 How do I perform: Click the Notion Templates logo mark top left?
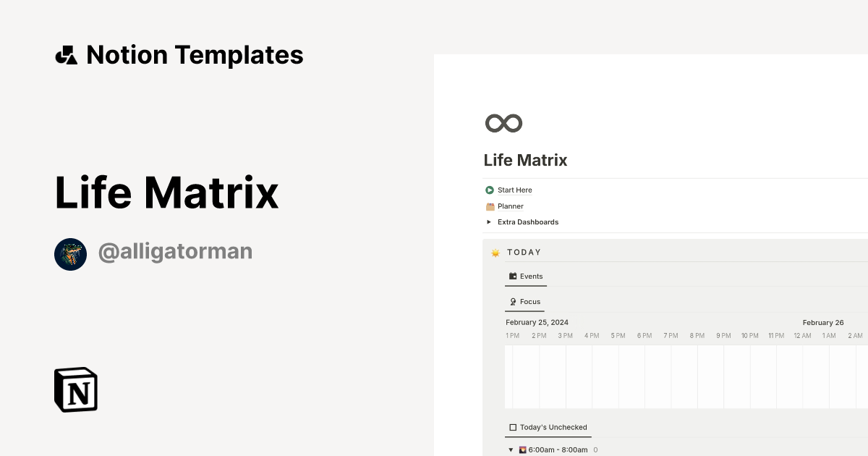[x=66, y=54]
